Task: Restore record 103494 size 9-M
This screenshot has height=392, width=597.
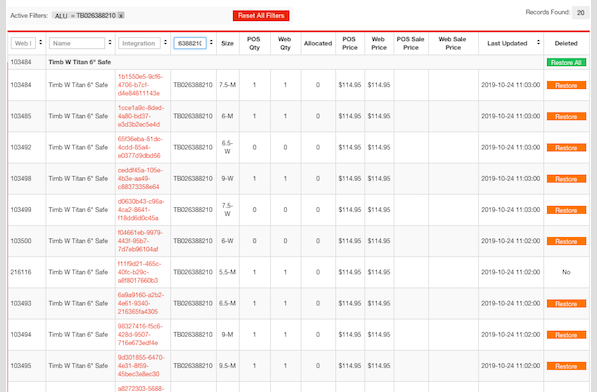Action: point(566,335)
